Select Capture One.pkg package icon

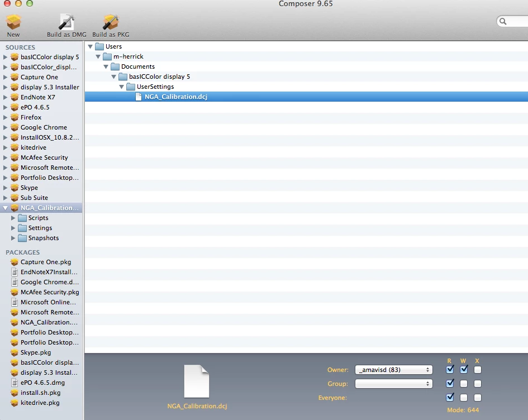[x=15, y=262]
